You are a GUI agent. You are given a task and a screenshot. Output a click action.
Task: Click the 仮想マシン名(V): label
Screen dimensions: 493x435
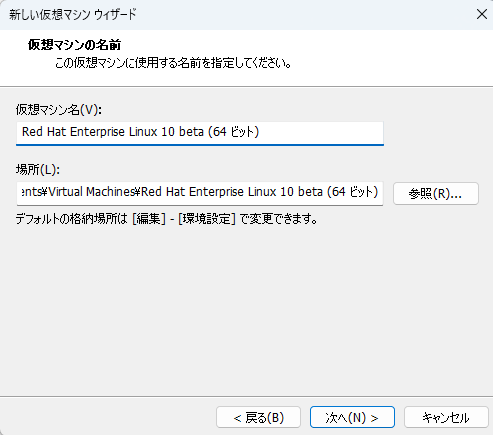coord(59,109)
